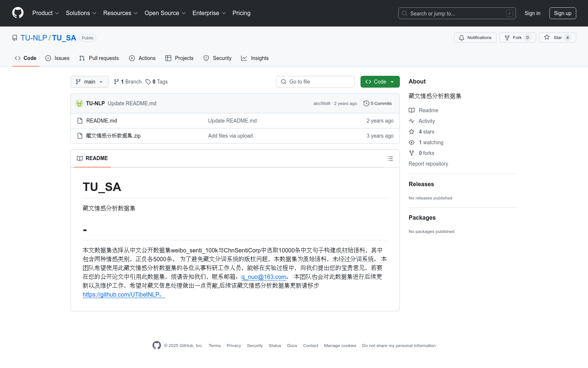Screen dimensions: 588x368
Task: Switch to the Insights tab
Action: click(255, 58)
